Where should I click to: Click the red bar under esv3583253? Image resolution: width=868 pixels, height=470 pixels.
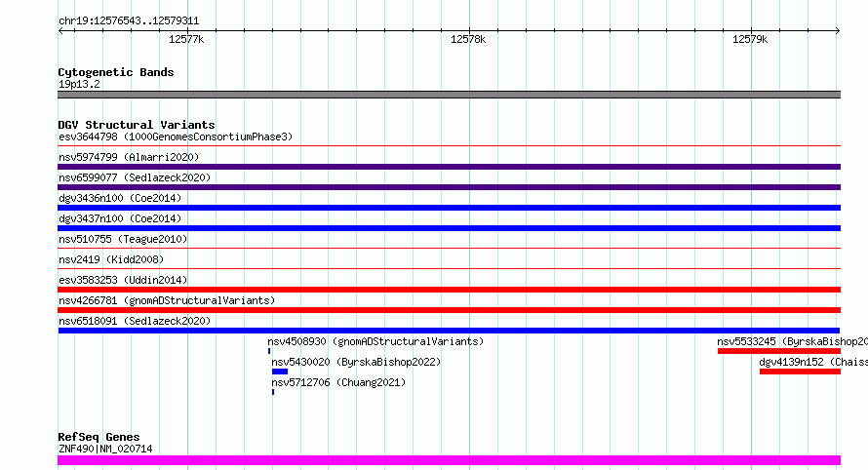point(449,290)
